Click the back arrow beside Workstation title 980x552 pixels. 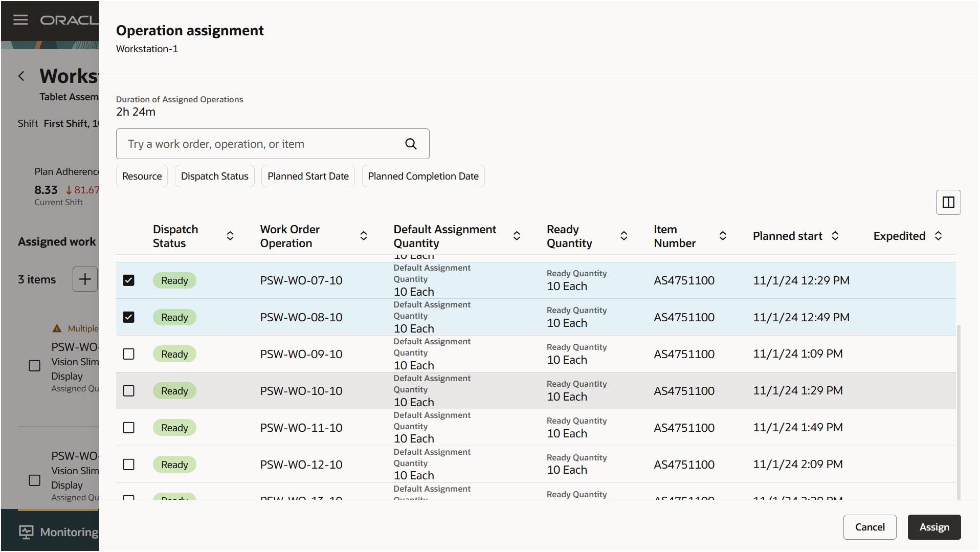[x=21, y=76]
